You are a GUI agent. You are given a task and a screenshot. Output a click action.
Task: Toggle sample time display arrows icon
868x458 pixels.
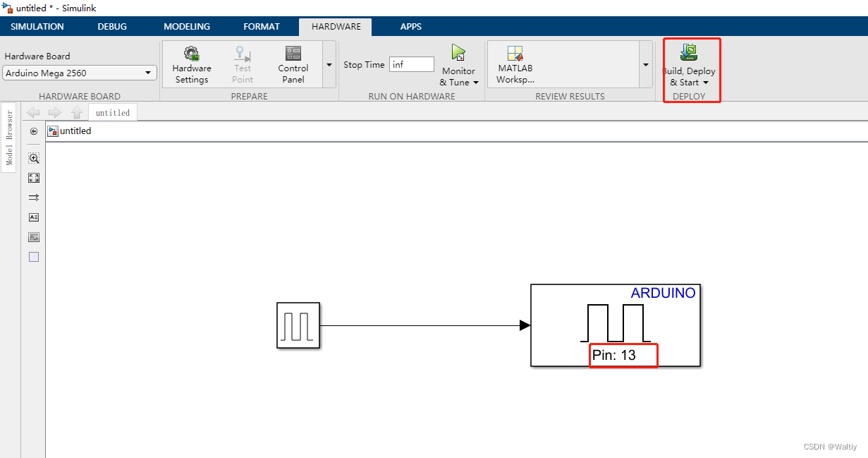34,198
